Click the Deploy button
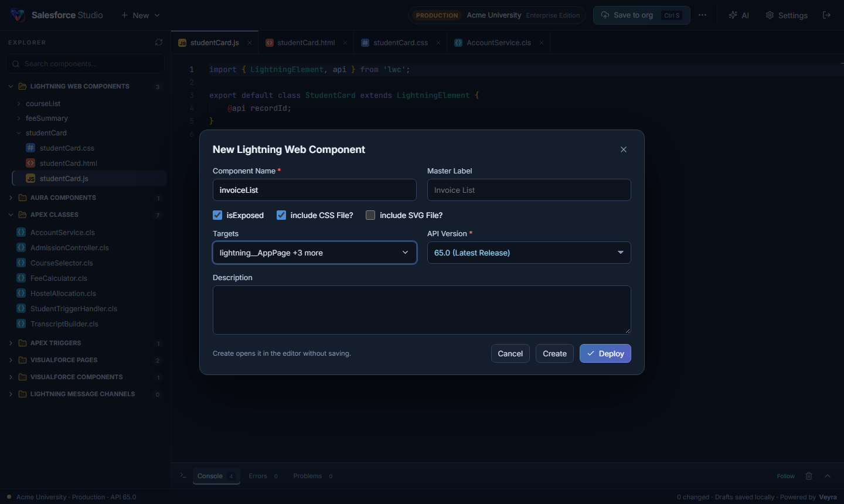Viewport: 844px width, 504px height. point(605,353)
